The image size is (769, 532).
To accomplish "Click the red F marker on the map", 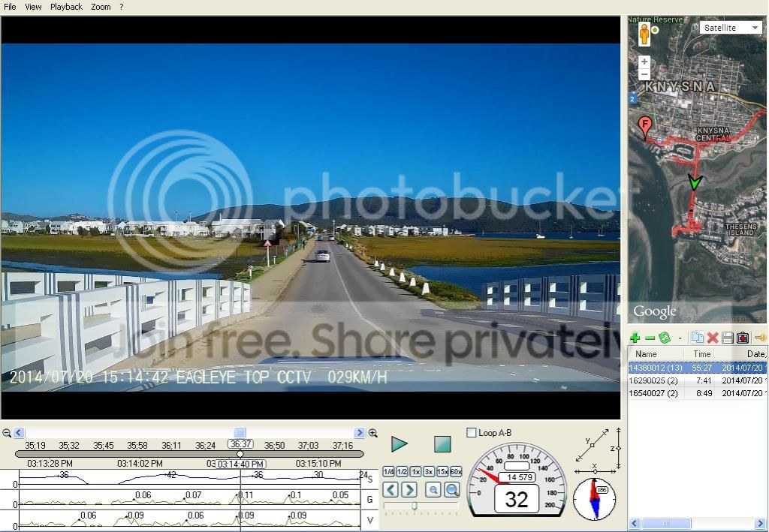I will click(645, 128).
